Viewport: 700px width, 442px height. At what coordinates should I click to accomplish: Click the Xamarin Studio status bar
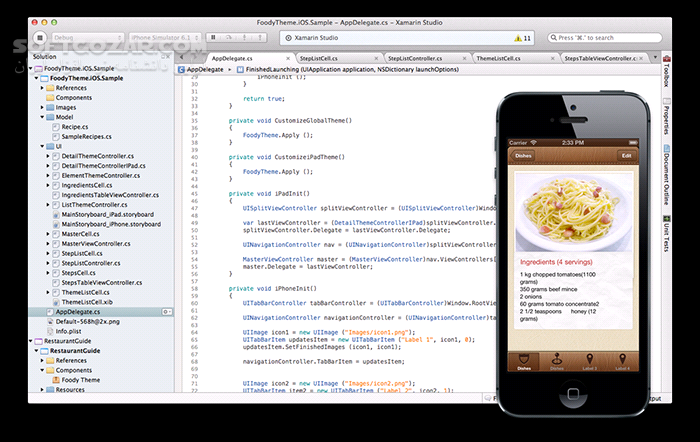407,38
